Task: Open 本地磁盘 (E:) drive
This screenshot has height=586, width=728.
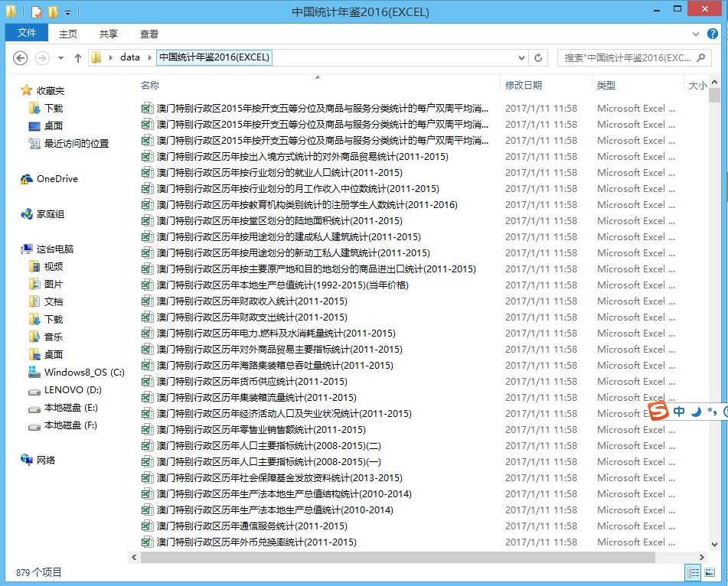Action: pos(70,408)
